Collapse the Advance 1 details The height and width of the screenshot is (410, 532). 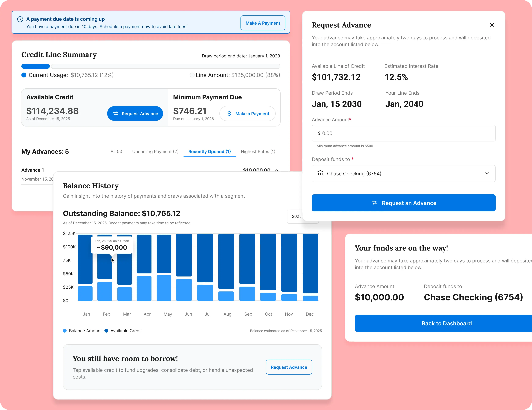(x=277, y=170)
